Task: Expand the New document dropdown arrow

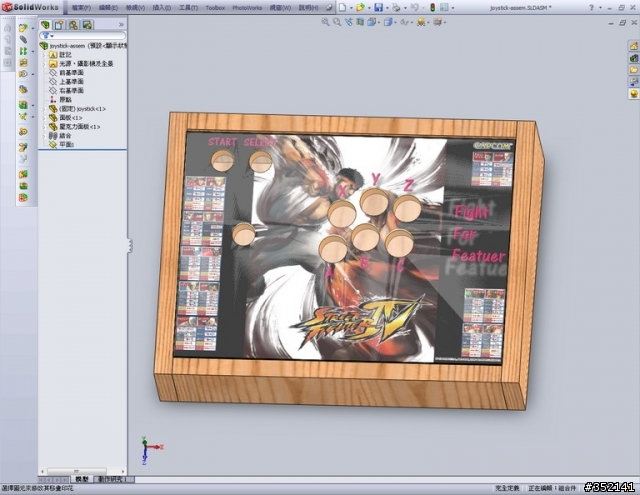Action: point(351,8)
